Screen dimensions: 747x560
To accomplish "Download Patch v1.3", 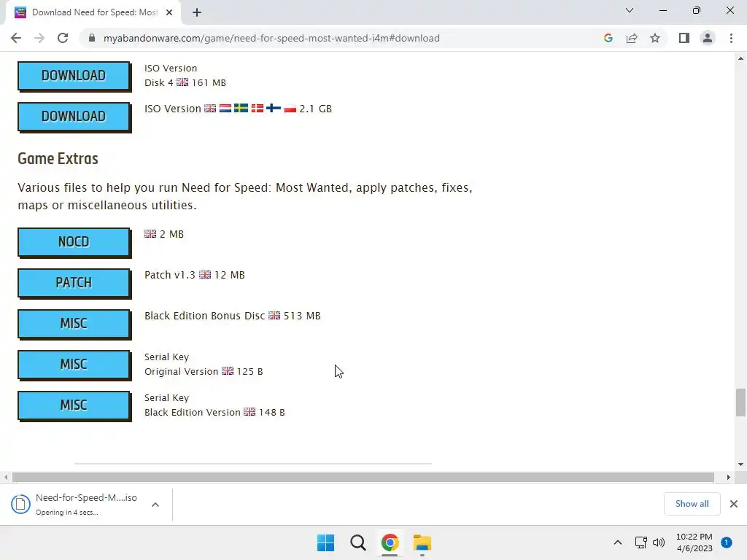I will click(x=74, y=283).
